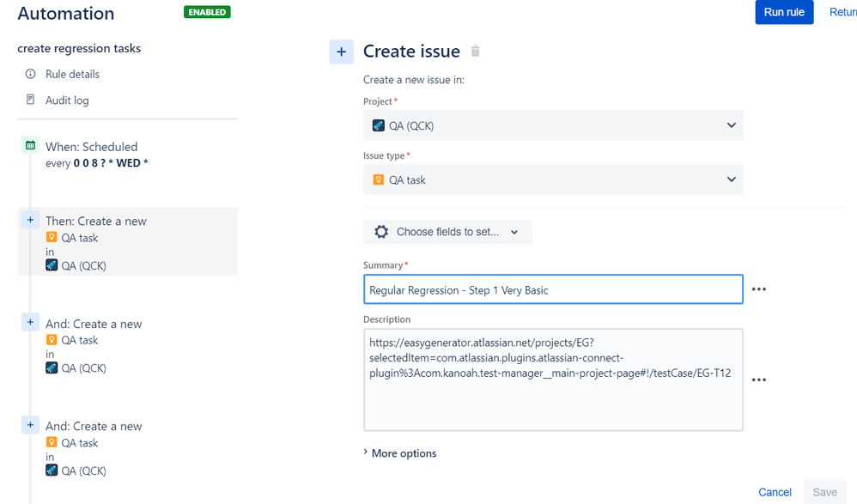Select the first And: Create a new step
857x504 pixels.
[128, 344]
